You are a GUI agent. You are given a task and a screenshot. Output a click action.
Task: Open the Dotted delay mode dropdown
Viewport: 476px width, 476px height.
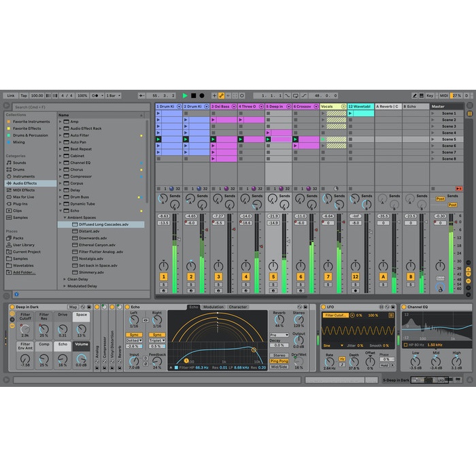[x=134, y=341]
